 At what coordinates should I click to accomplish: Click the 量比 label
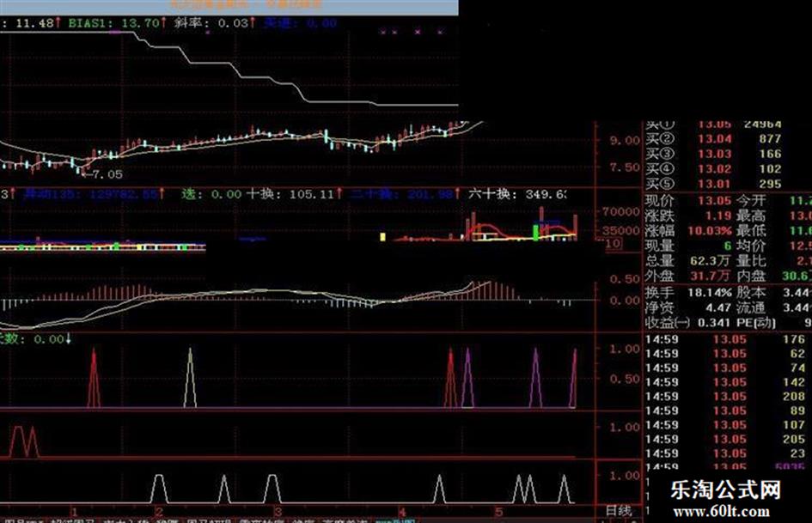point(751,260)
